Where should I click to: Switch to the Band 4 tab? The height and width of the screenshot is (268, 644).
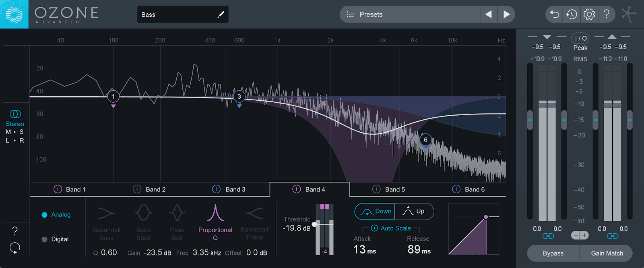310,189
